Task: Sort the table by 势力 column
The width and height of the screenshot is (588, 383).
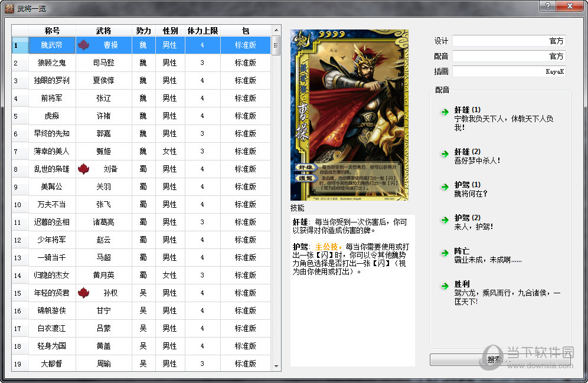Action: click(143, 31)
